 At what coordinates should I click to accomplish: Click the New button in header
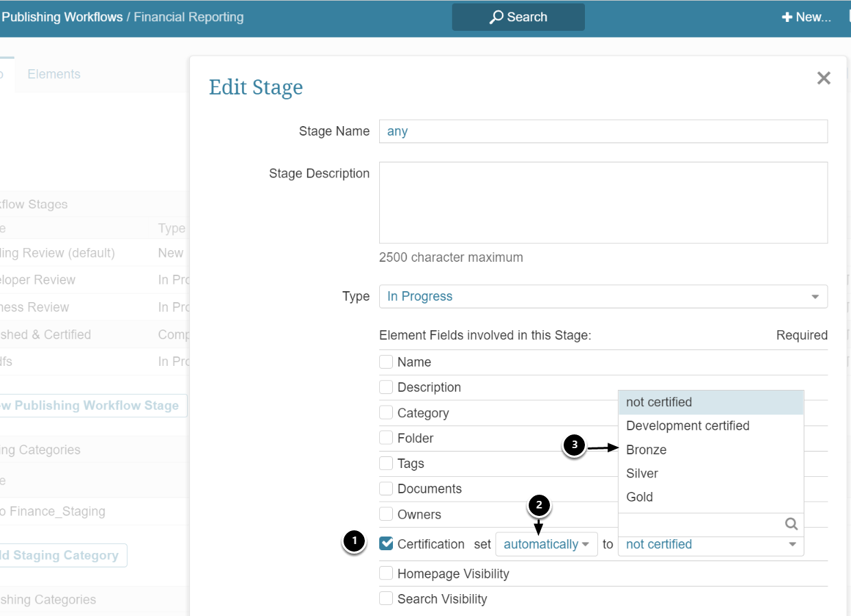click(x=806, y=17)
